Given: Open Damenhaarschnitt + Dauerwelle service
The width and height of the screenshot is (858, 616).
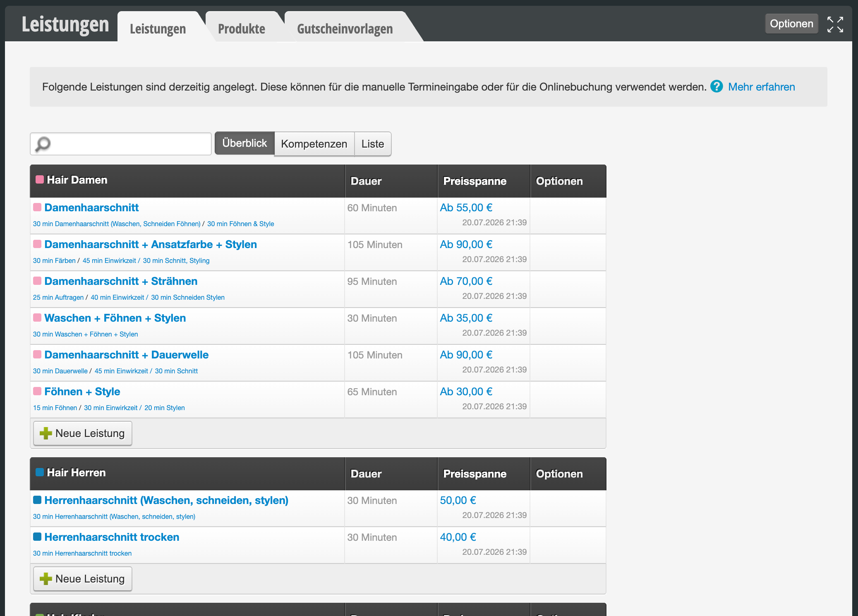Looking at the screenshot, I should click(126, 355).
